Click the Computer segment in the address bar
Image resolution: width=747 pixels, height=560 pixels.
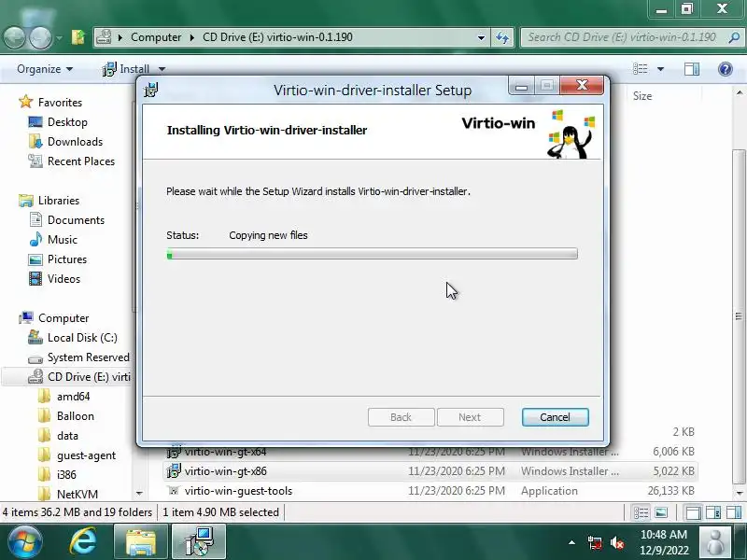pyautogui.click(x=156, y=37)
